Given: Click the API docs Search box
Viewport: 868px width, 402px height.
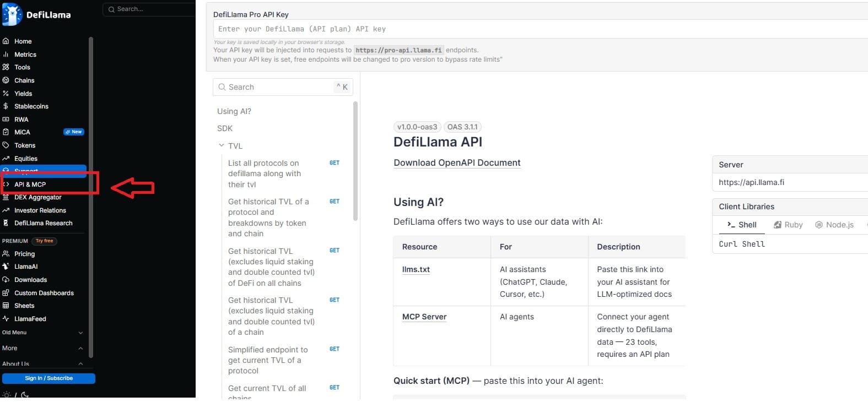Looking at the screenshot, I should 283,87.
